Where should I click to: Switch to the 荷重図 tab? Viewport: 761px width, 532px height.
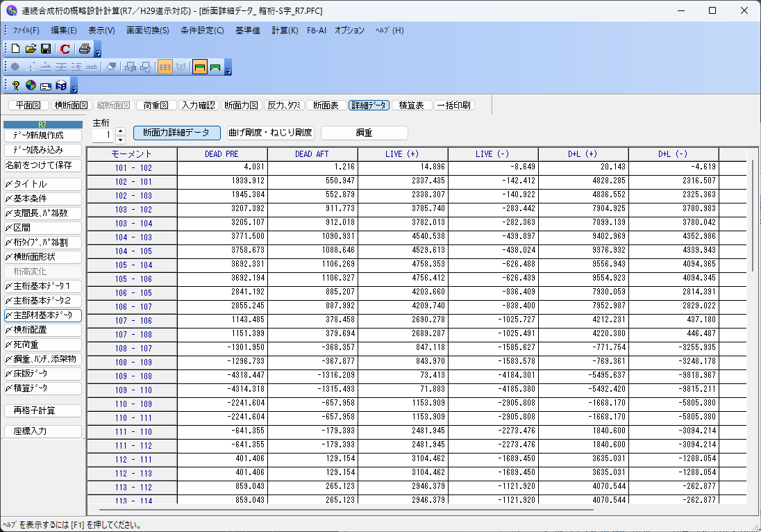(x=156, y=106)
